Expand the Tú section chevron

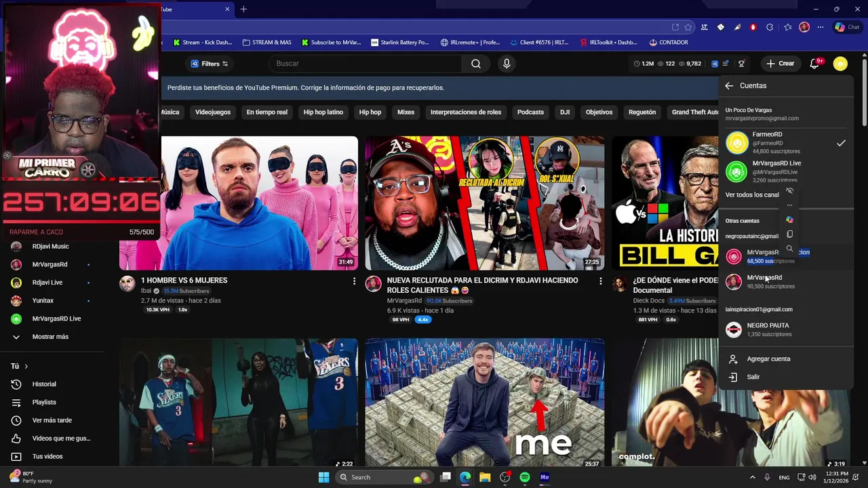click(x=26, y=366)
